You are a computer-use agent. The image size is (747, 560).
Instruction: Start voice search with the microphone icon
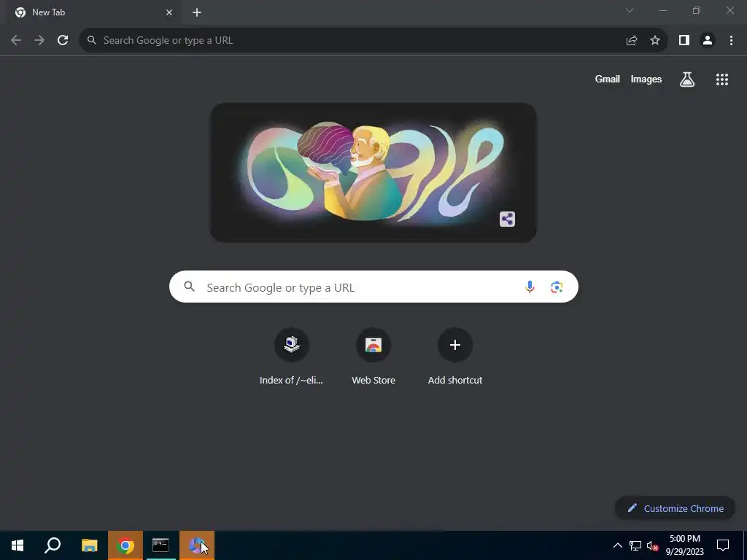coord(530,287)
